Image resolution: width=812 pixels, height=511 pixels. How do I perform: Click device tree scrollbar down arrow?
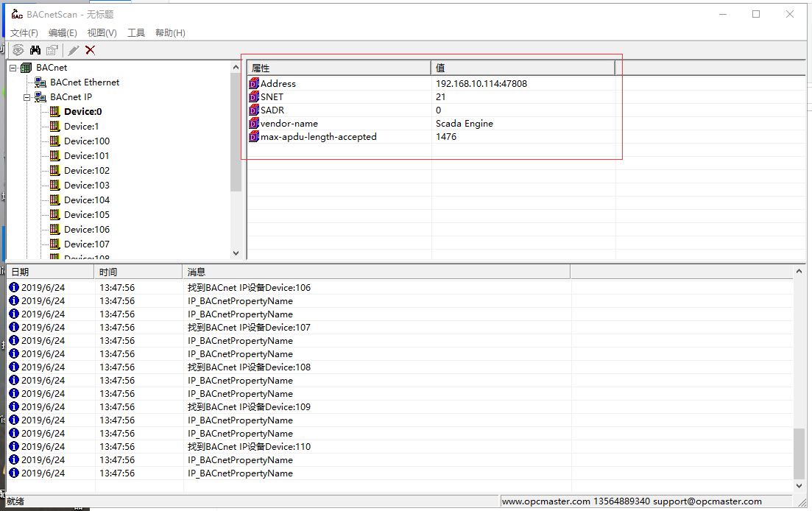click(236, 253)
